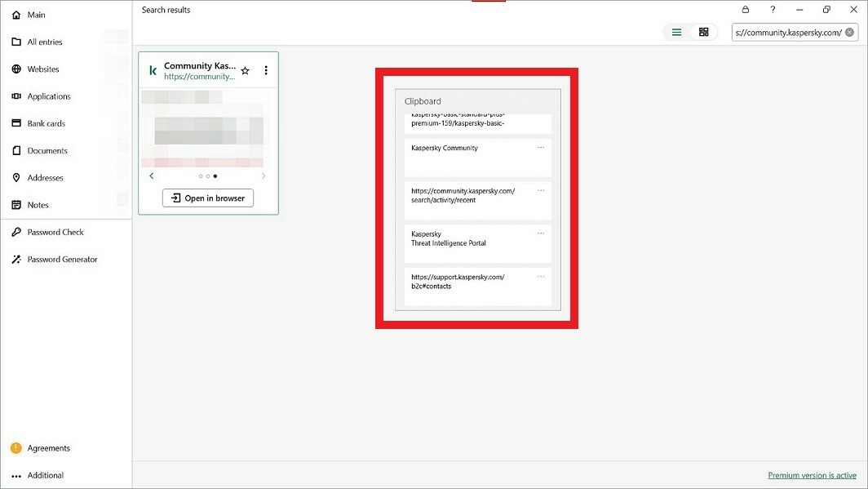Select support.kaspersky.com b2c#contacts clipboard item
Image resolution: width=868 pixels, height=489 pixels.
coord(478,287)
